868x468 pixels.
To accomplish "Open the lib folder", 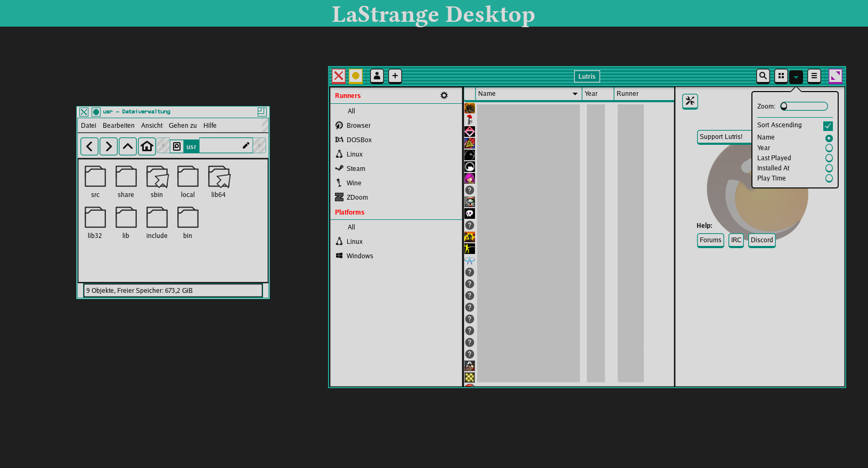I will (x=126, y=223).
